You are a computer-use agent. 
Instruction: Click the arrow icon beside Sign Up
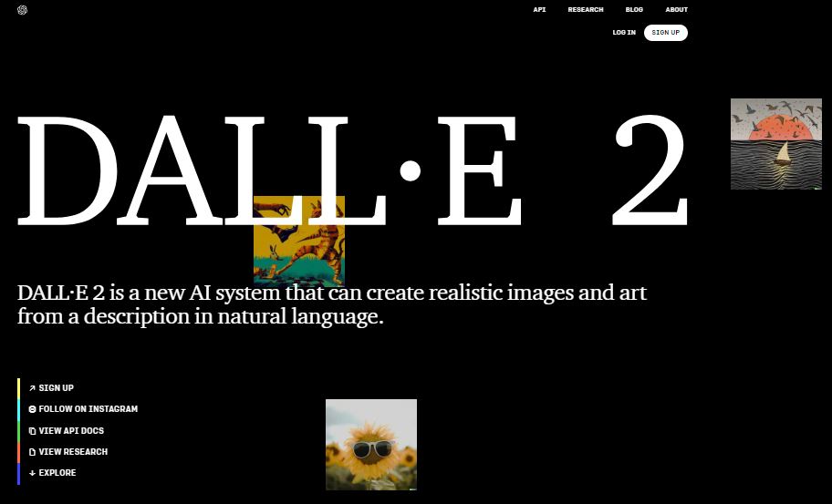[32, 388]
